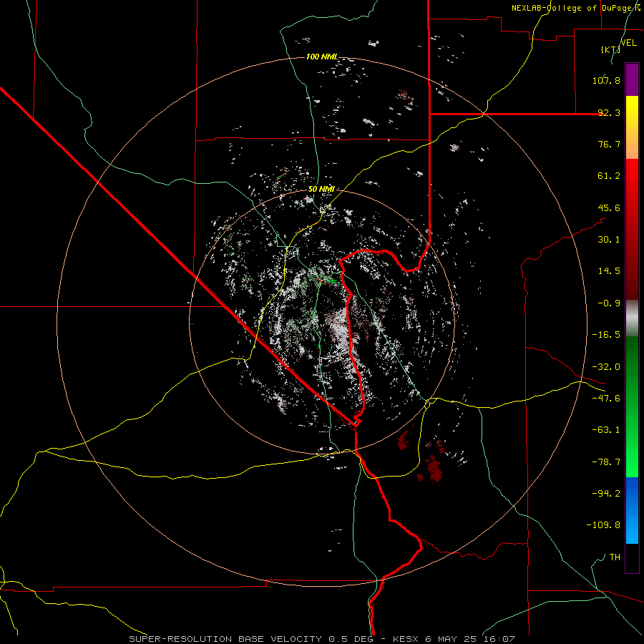Click the 50 NMI range ring label

321,190
